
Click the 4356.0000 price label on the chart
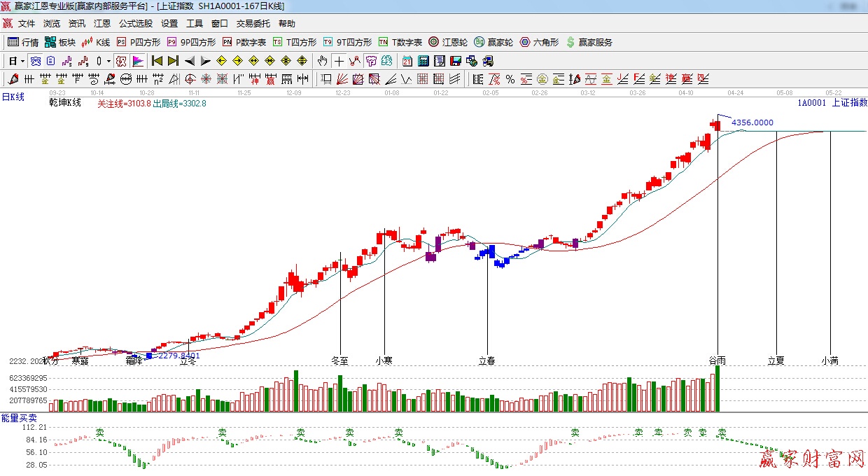[x=752, y=122]
